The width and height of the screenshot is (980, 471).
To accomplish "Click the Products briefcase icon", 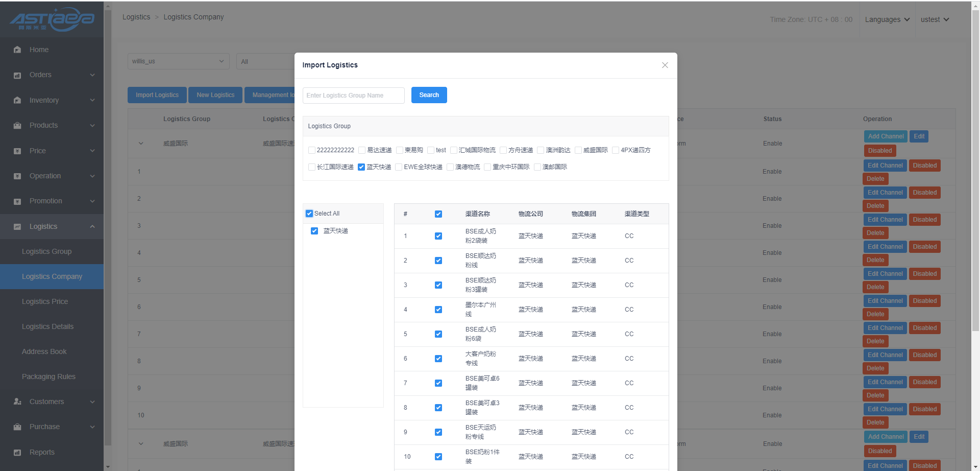I will coord(17,126).
